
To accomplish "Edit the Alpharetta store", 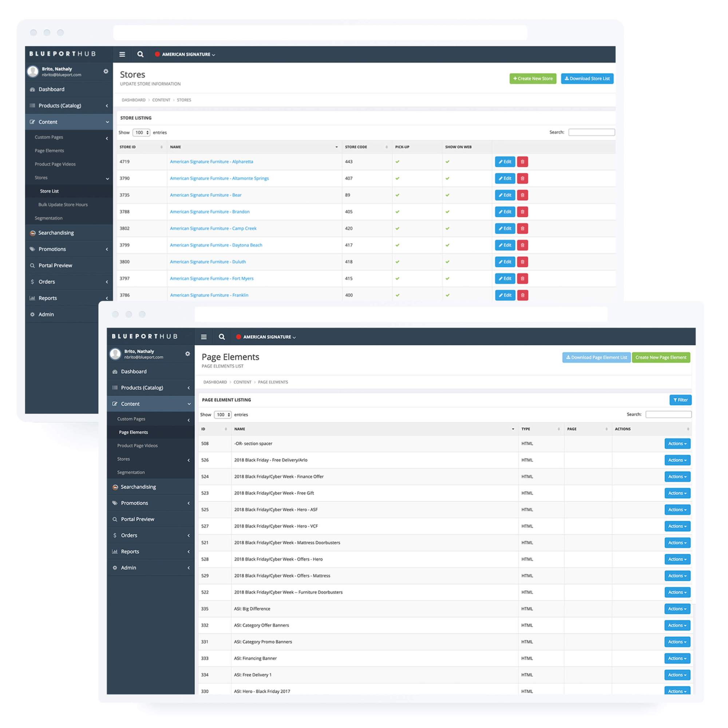I will pos(505,162).
